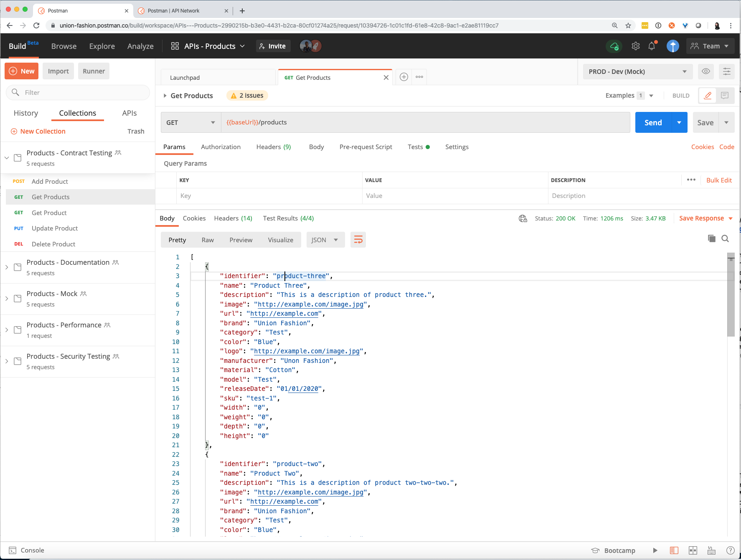Switch to the APIs sidebar tab
Screen dimensions: 741x560
coord(129,113)
